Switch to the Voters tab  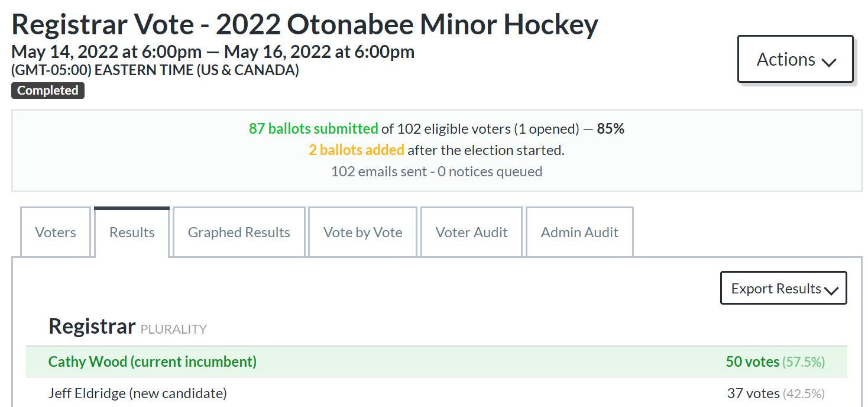tap(55, 232)
